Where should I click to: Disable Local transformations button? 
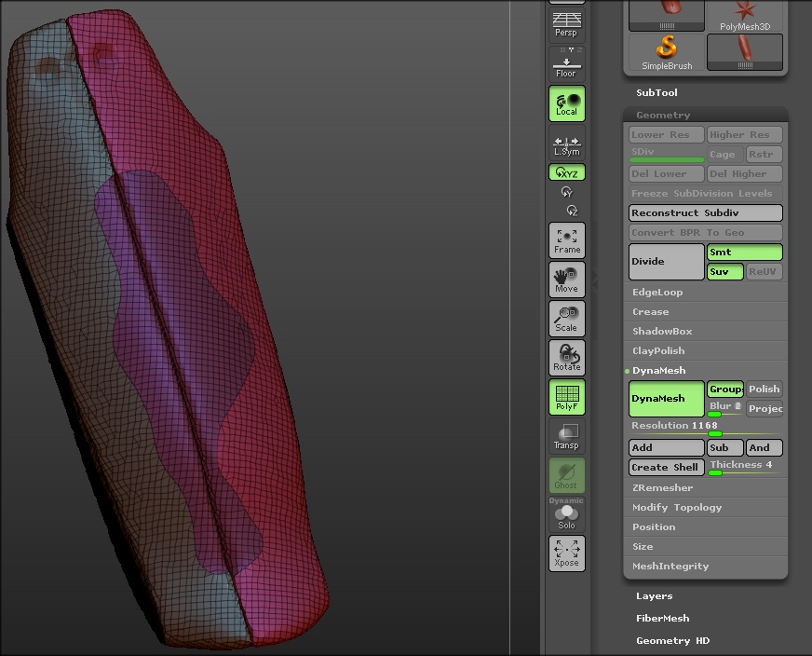(566, 103)
